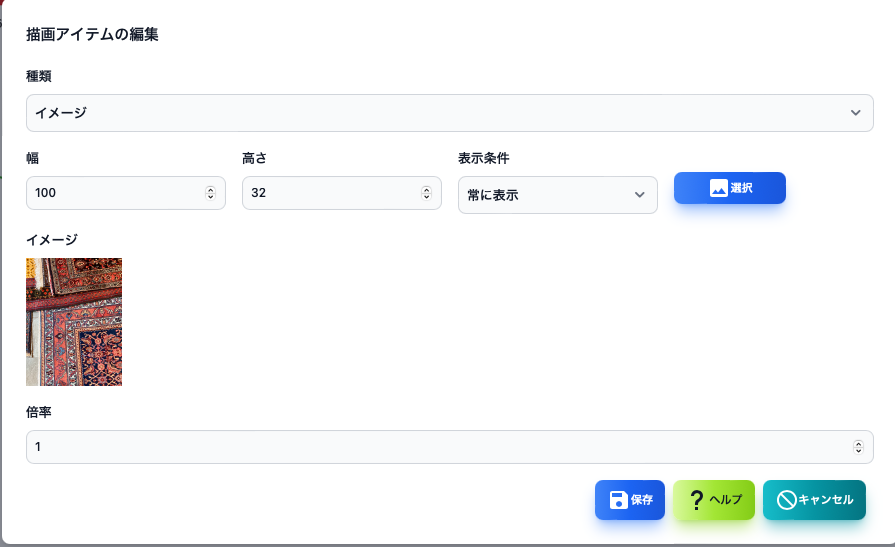The height and width of the screenshot is (547, 895).
Task: Decrease 倍率 value with the down arrow
Action: pyautogui.click(x=858, y=451)
